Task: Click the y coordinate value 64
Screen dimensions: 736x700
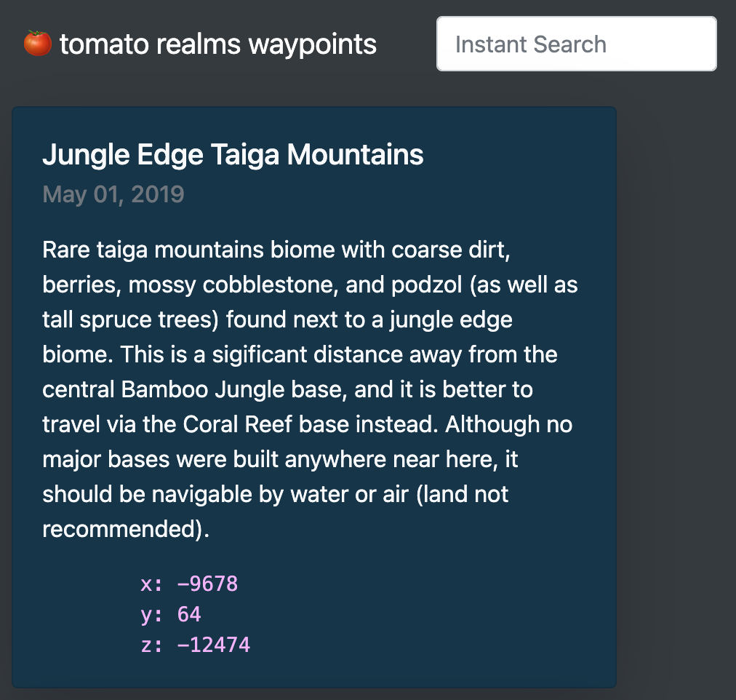Action: click(189, 614)
